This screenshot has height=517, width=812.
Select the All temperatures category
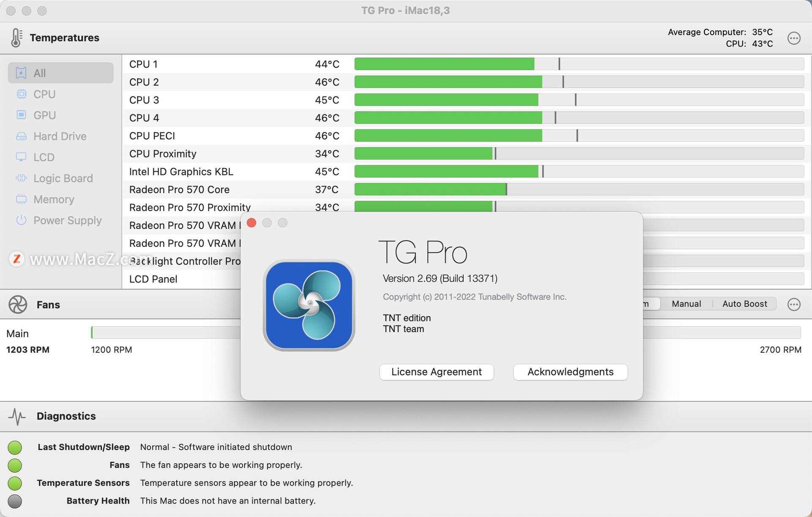[x=60, y=73]
